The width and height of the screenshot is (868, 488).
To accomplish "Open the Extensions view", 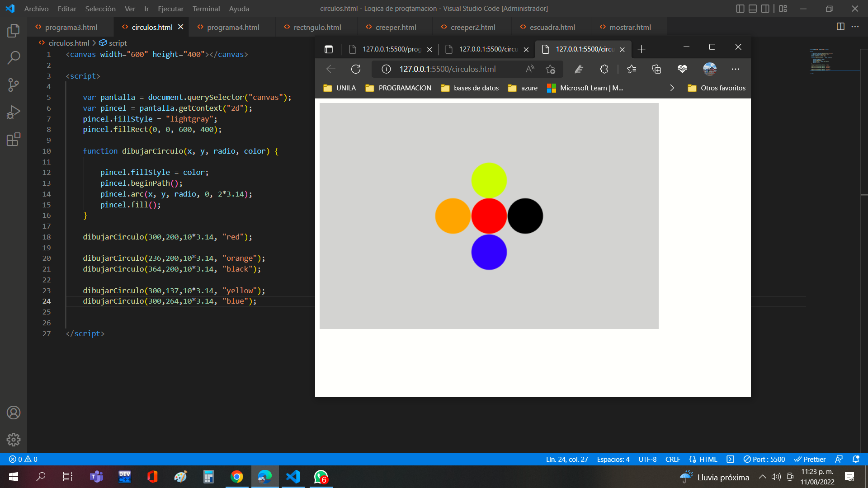I will coord(14,139).
